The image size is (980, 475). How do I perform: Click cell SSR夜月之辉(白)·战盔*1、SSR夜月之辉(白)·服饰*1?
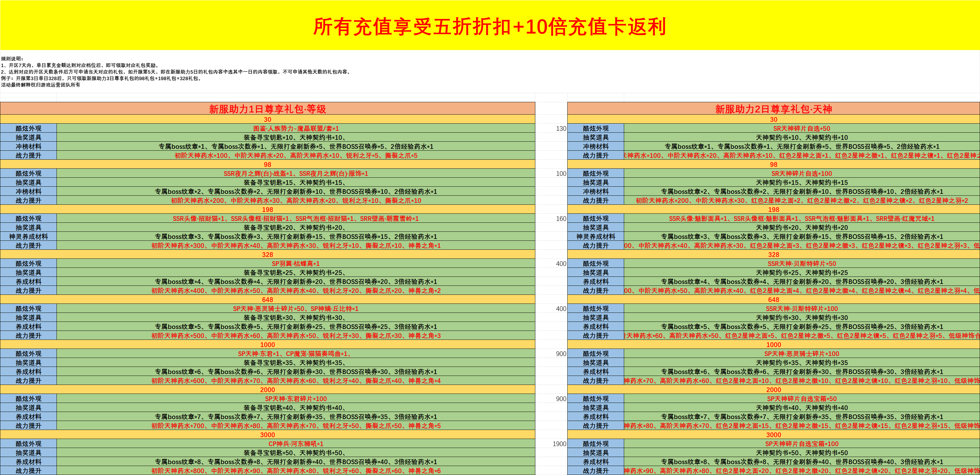click(296, 174)
